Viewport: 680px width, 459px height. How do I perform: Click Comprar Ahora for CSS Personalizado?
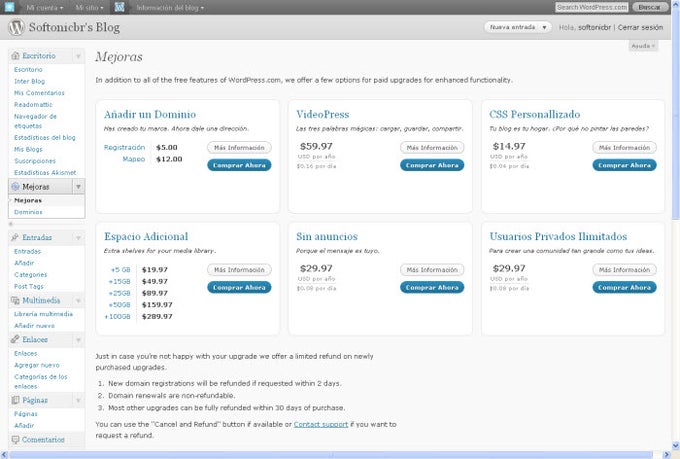coord(624,165)
